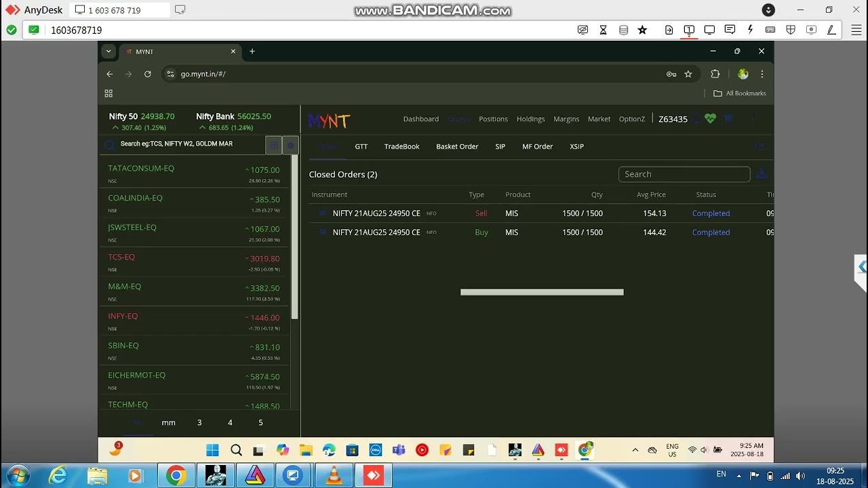Open Chrome's three-dot menu
The image size is (868, 488).
(x=762, y=74)
